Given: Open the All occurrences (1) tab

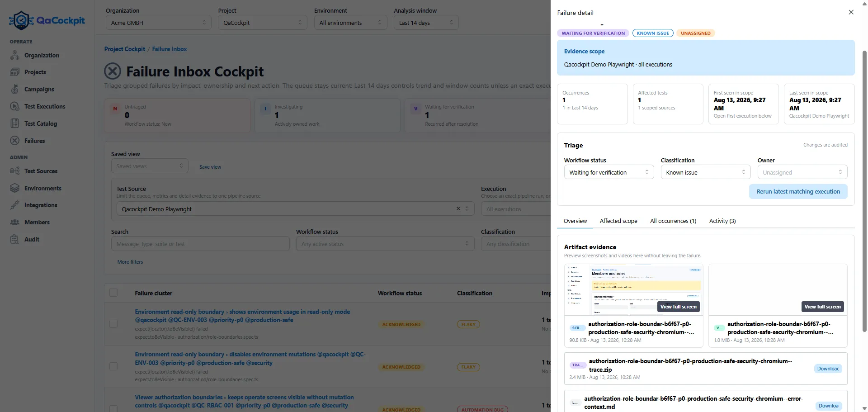Looking at the screenshot, I should tap(673, 221).
